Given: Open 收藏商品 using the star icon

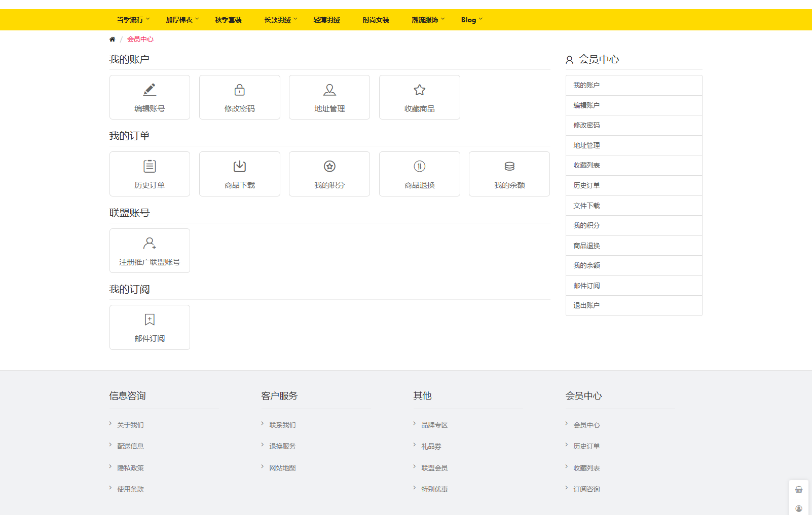Looking at the screenshot, I should click(x=419, y=90).
